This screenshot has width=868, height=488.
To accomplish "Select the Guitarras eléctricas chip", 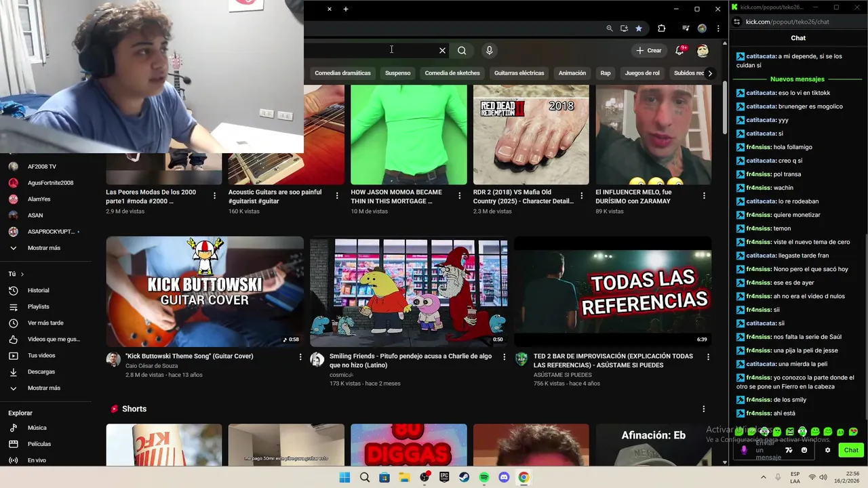I will coord(519,73).
